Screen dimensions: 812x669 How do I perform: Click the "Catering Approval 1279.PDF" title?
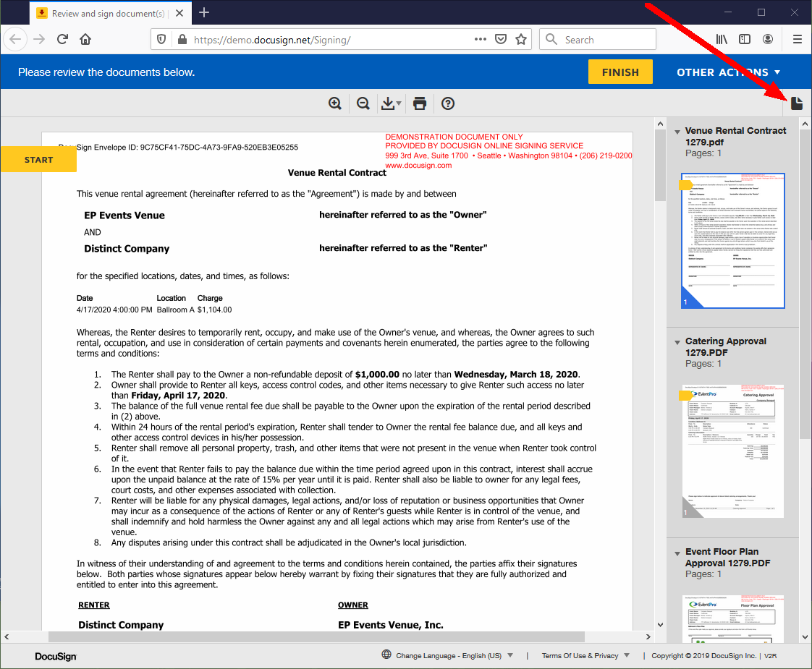[726, 346]
